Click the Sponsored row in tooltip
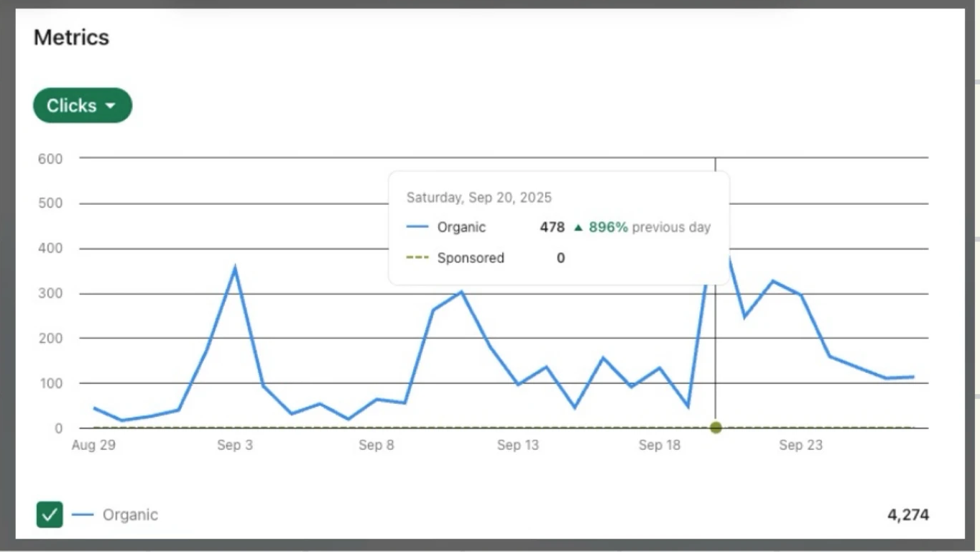980x552 pixels. click(486, 258)
